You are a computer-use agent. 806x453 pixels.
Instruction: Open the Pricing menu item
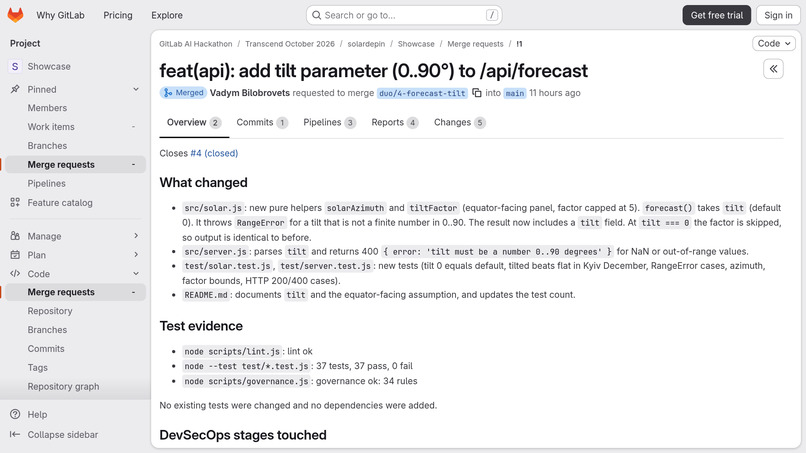click(118, 15)
